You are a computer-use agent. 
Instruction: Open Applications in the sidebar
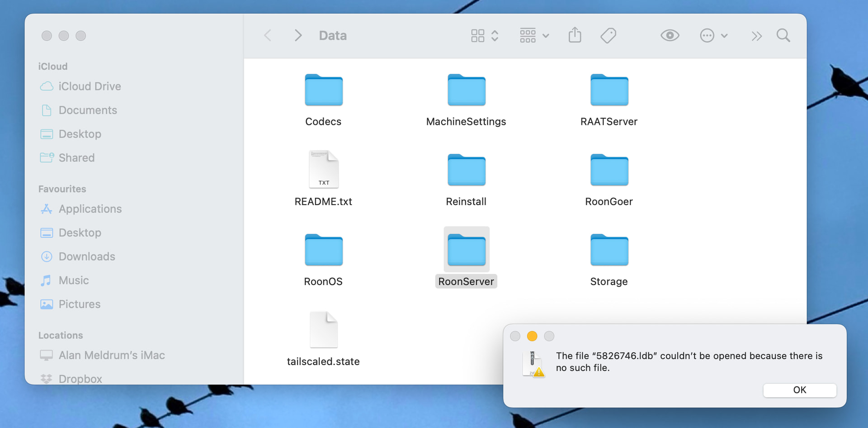tap(90, 209)
